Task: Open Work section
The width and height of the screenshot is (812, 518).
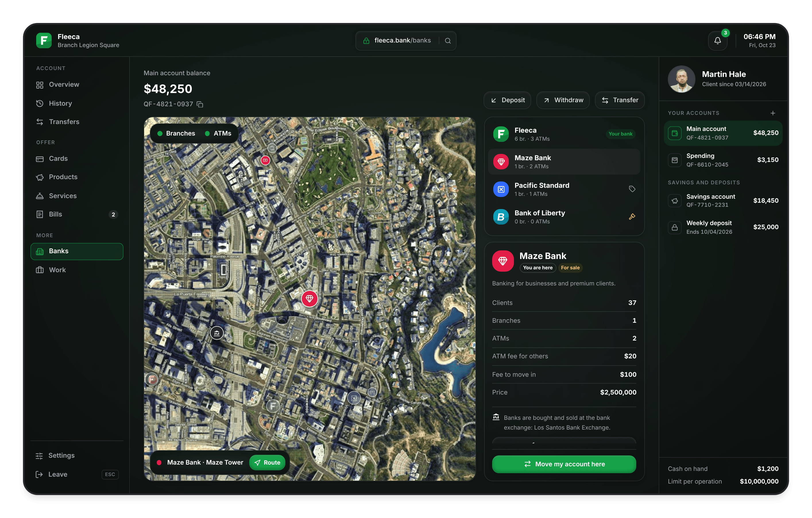Action: pos(77,270)
